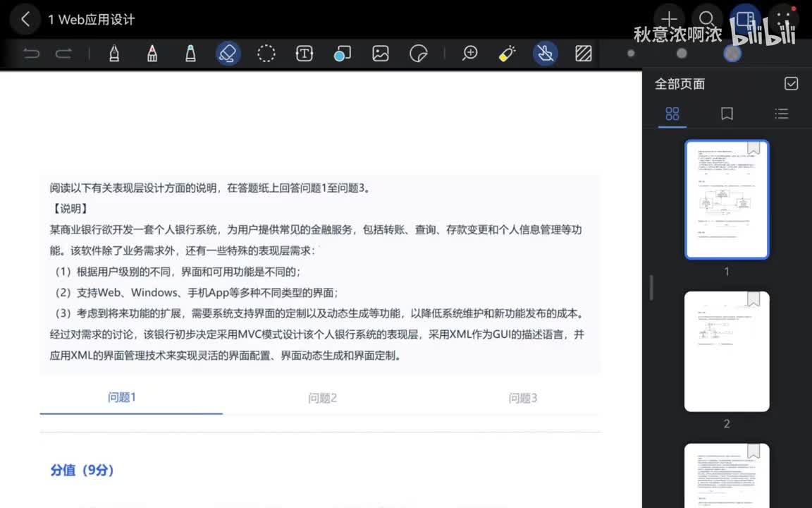Open the hatched pattern tool
812x508 pixels.
pyautogui.click(x=584, y=54)
